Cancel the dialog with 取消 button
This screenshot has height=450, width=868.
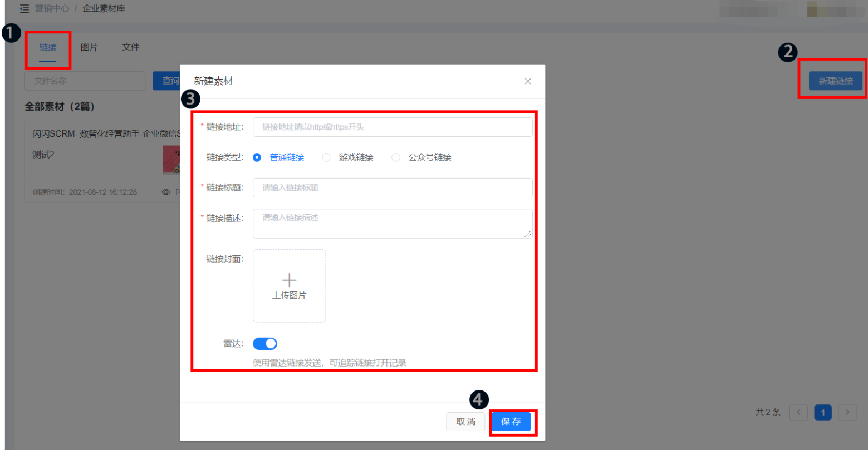(x=465, y=421)
